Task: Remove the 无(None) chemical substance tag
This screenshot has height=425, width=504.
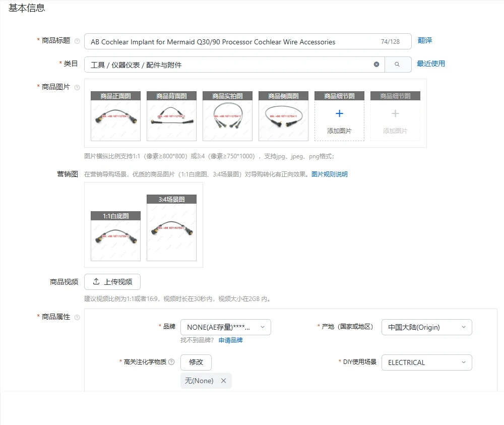Action: pos(223,381)
